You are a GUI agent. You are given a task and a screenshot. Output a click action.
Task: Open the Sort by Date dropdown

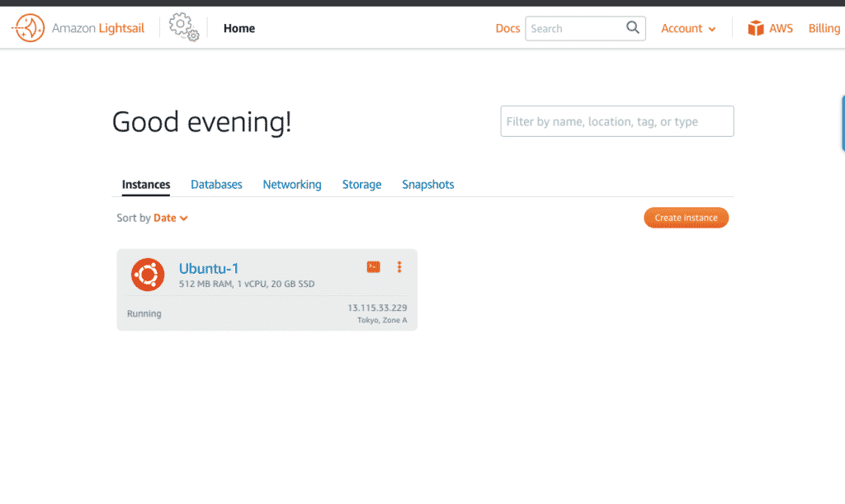pyautogui.click(x=170, y=218)
